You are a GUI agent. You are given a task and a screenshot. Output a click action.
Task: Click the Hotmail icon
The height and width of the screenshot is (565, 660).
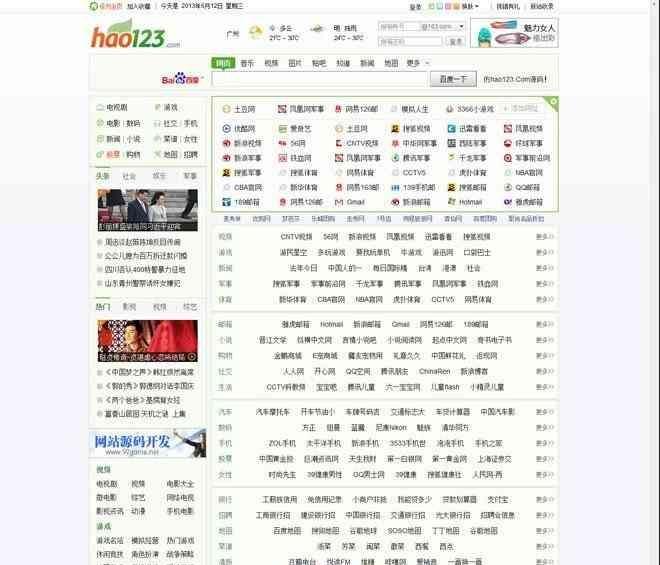(x=452, y=202)
